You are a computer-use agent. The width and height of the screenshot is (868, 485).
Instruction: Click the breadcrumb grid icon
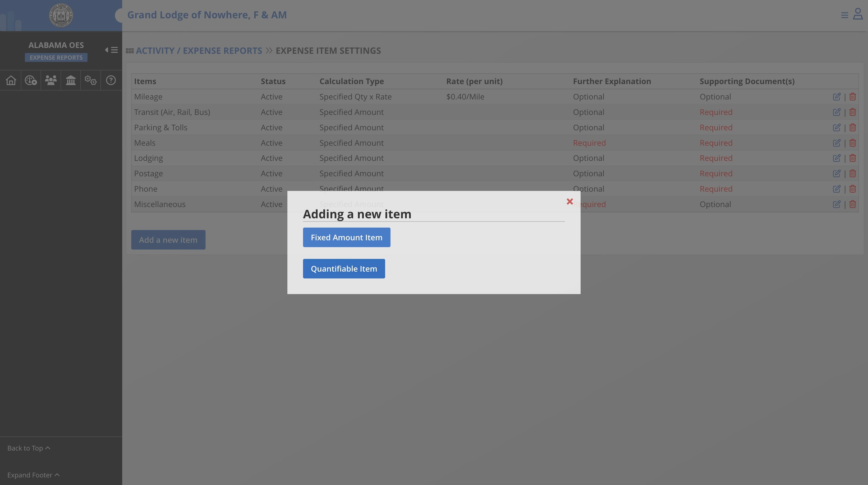point(130,51)
